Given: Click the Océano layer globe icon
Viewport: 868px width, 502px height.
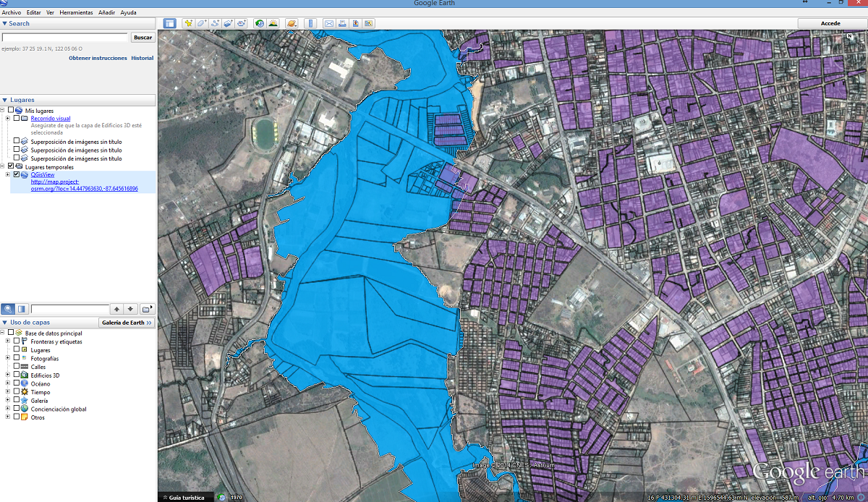Looking at the screenshot, I should 25,383.
